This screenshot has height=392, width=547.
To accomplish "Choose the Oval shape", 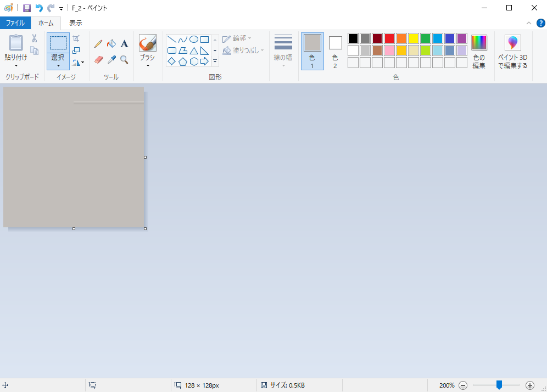I will pos(194,40).
